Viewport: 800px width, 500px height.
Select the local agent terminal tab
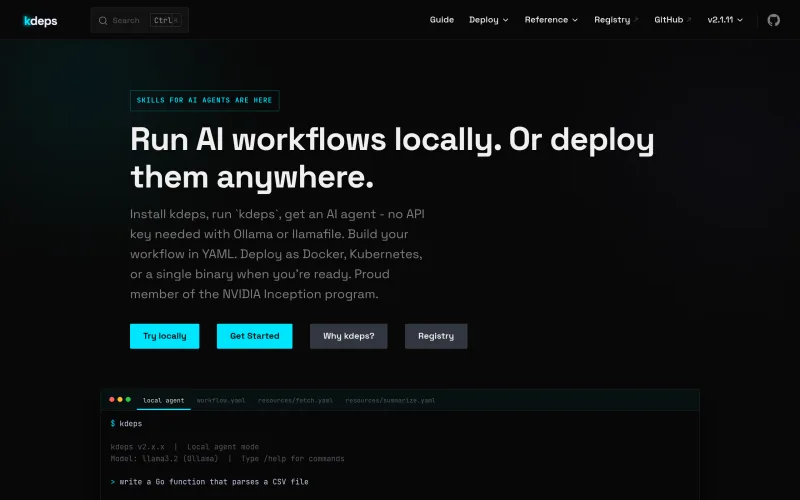(x=163, y=401)
